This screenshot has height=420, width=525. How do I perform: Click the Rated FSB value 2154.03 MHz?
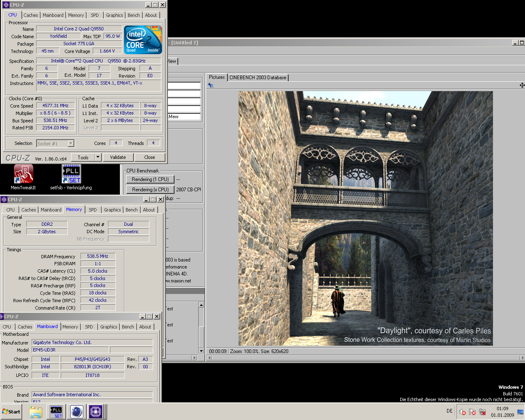point(55,128)
